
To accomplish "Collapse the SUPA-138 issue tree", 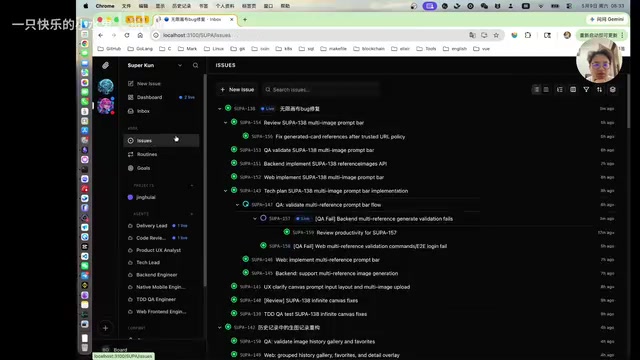I will pyautogui.click(x=220, y=109).
